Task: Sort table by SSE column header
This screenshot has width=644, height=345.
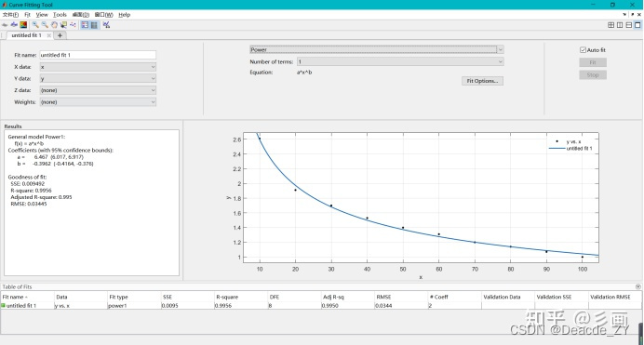Action: [187, 297]
